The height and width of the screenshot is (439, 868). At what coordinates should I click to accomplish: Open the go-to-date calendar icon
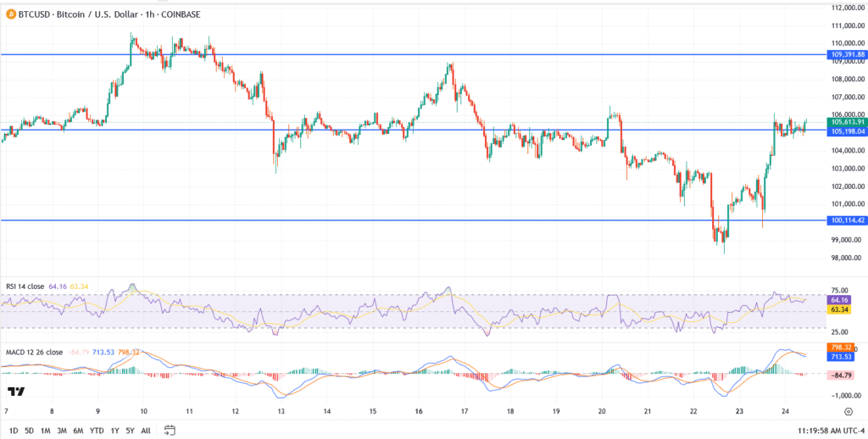[x=170, y=430]
